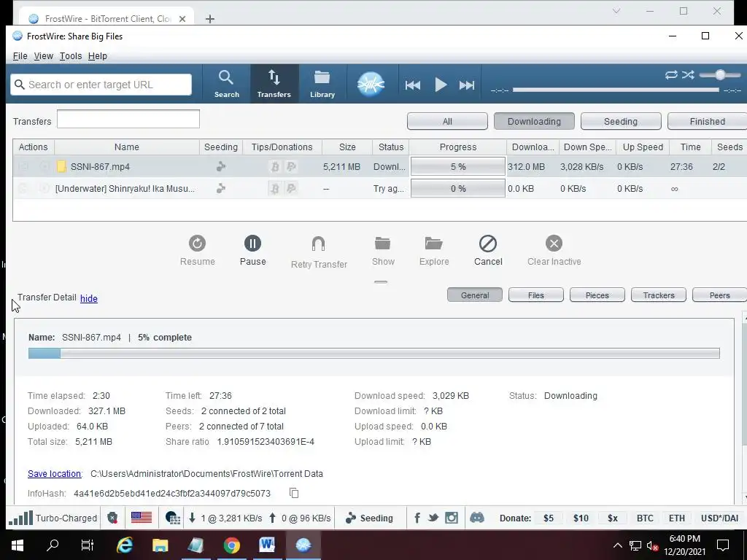Show All transfers

click(447, 122)
